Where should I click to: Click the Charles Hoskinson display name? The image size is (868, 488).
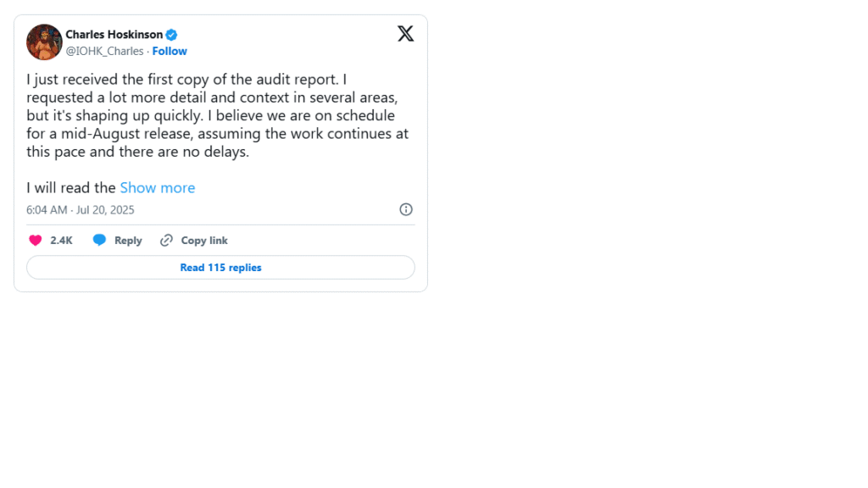click(114, 35)
